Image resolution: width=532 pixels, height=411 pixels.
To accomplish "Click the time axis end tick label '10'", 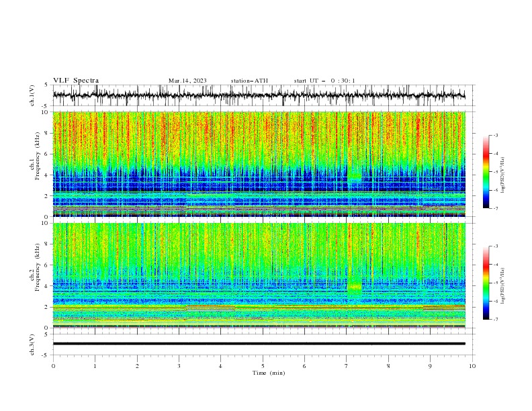I will point(472,366).
